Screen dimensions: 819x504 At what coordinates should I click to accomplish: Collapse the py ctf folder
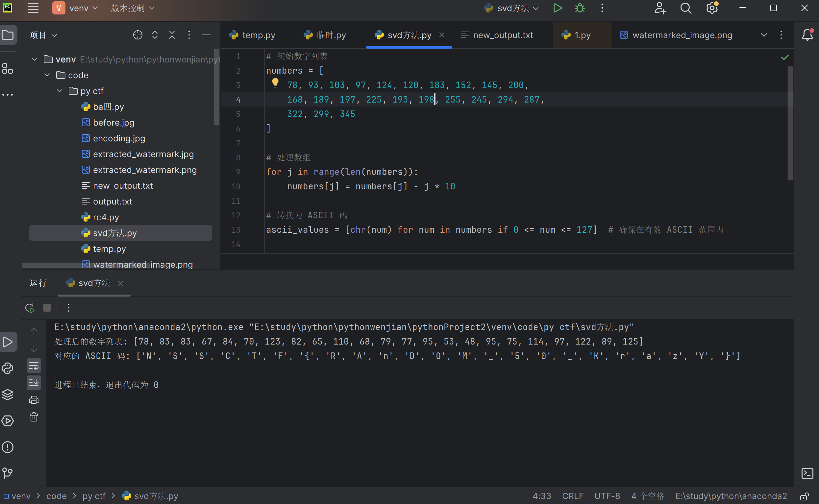(x=60, y=91)
